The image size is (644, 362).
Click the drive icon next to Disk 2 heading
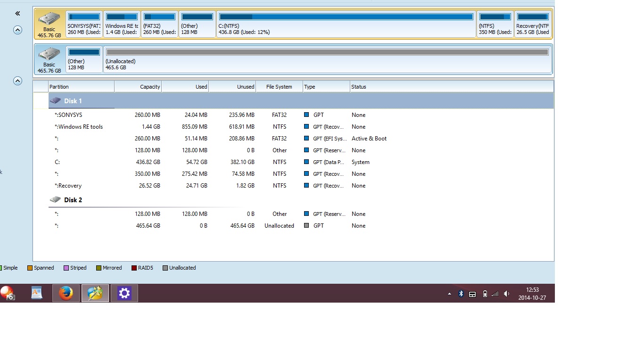point(56,200)
